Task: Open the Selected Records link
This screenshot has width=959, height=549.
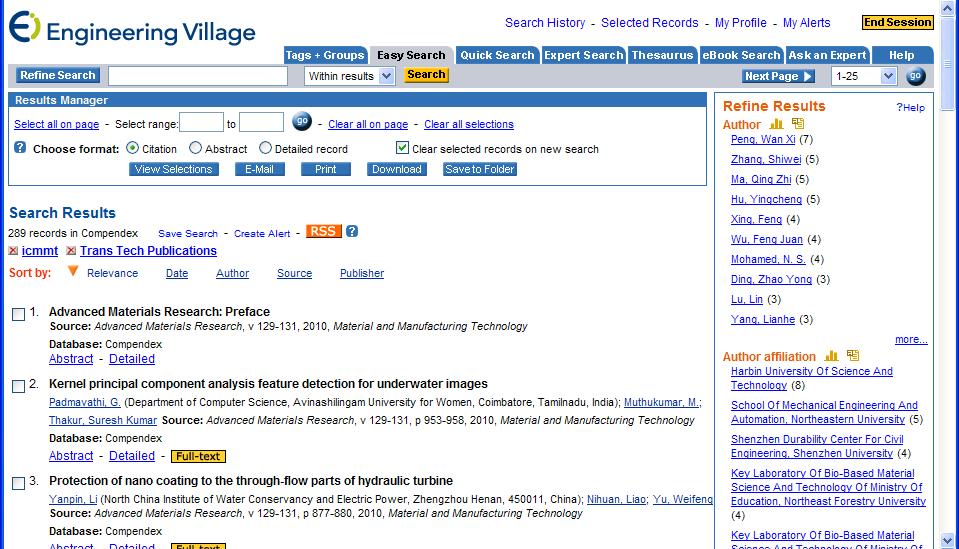Action: click(x=650, y=23)
